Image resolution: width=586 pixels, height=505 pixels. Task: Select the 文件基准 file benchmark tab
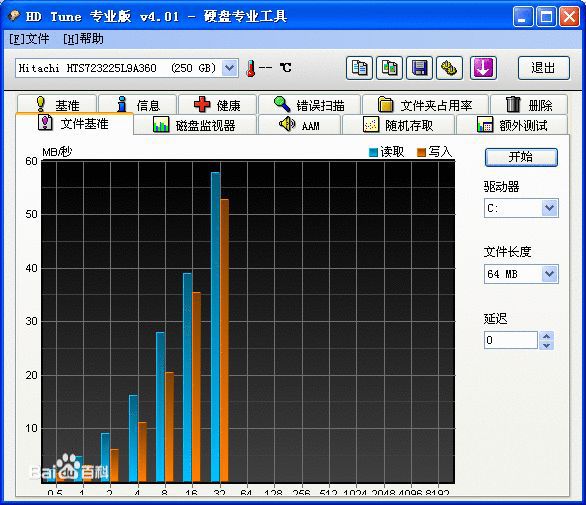[x=74, y=123]
